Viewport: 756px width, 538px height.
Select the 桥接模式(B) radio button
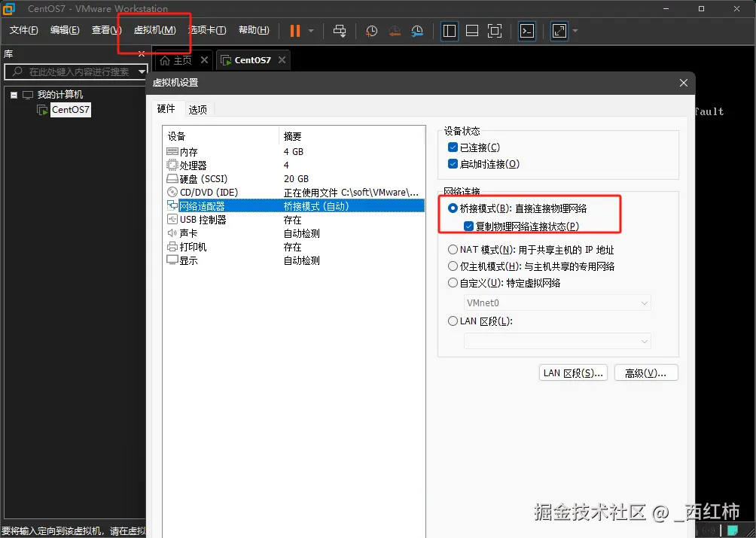click(x=453, y=208)
